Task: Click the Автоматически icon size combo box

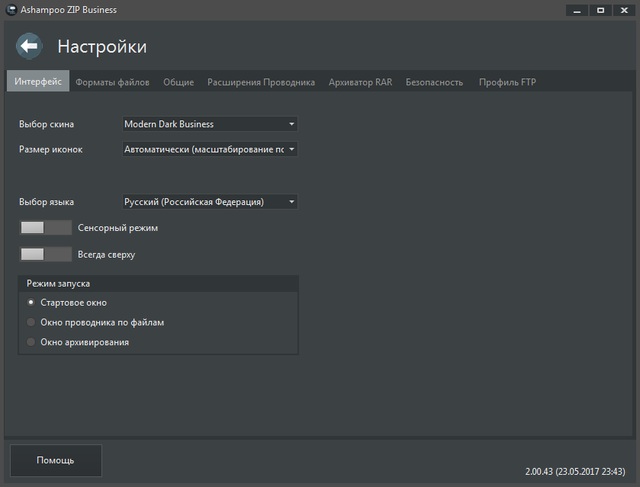Action: [x=210, y=149]
